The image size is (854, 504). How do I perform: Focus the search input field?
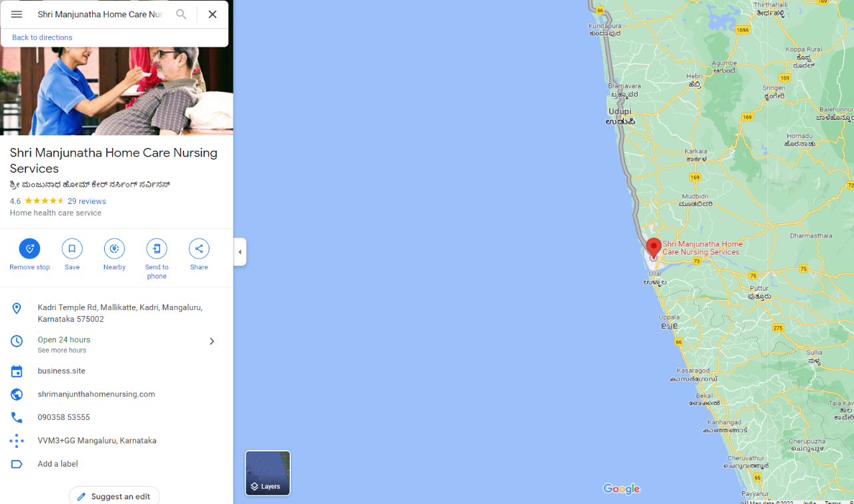pos(99,14)
